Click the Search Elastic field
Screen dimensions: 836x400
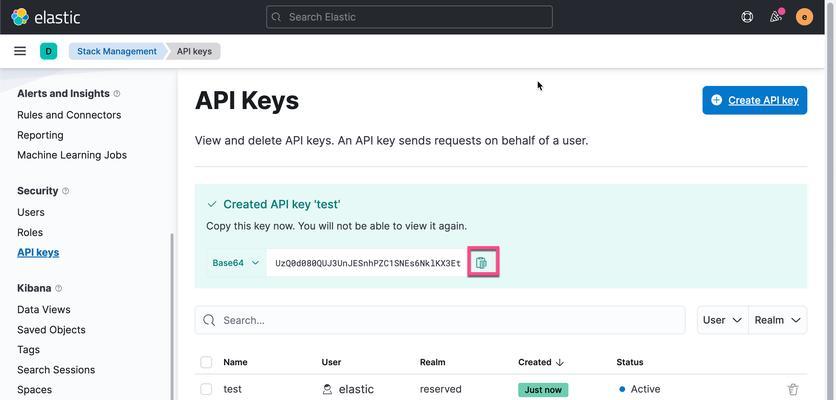coord(409,17)
